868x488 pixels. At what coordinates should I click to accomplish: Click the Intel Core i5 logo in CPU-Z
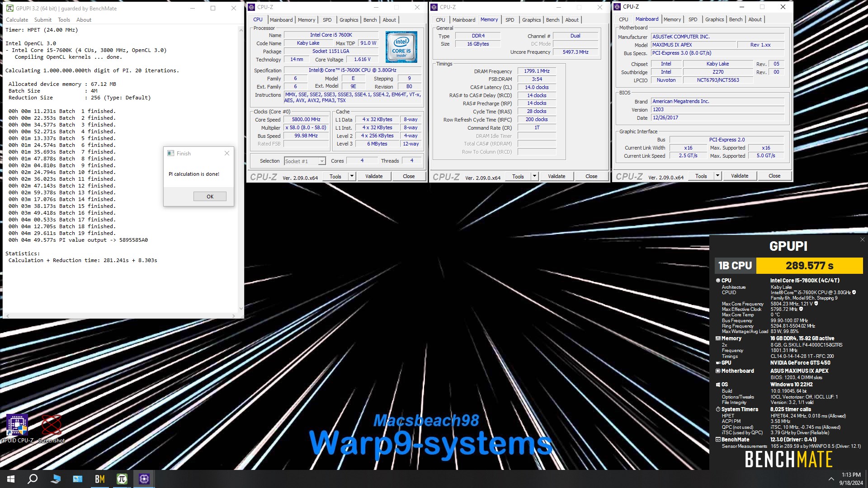pos(401,47)
